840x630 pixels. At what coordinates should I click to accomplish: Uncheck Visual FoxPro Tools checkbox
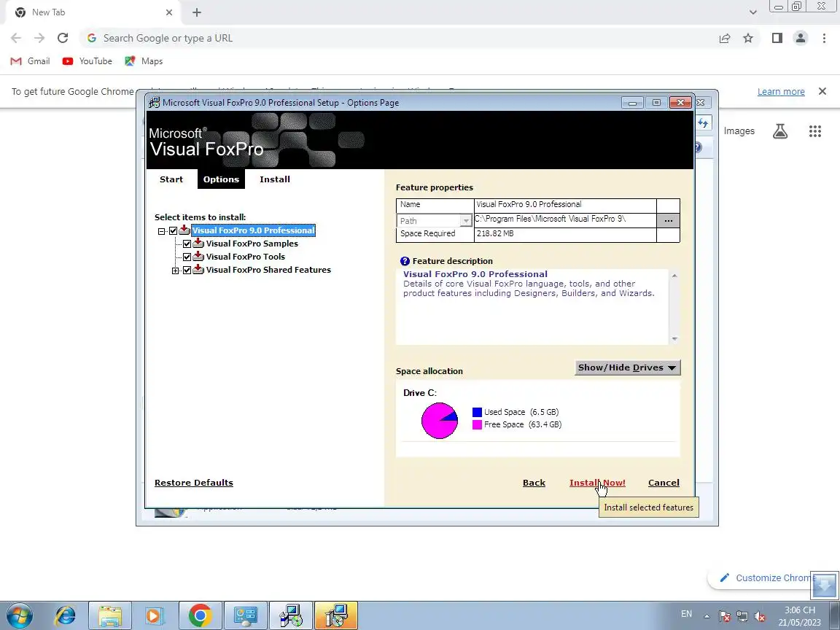pyautogui.click(x=187, y=257)
